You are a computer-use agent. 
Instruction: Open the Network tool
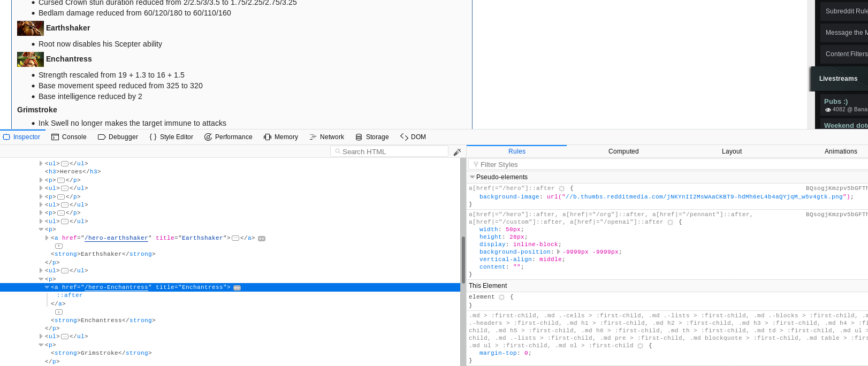(x=327, y=137)
